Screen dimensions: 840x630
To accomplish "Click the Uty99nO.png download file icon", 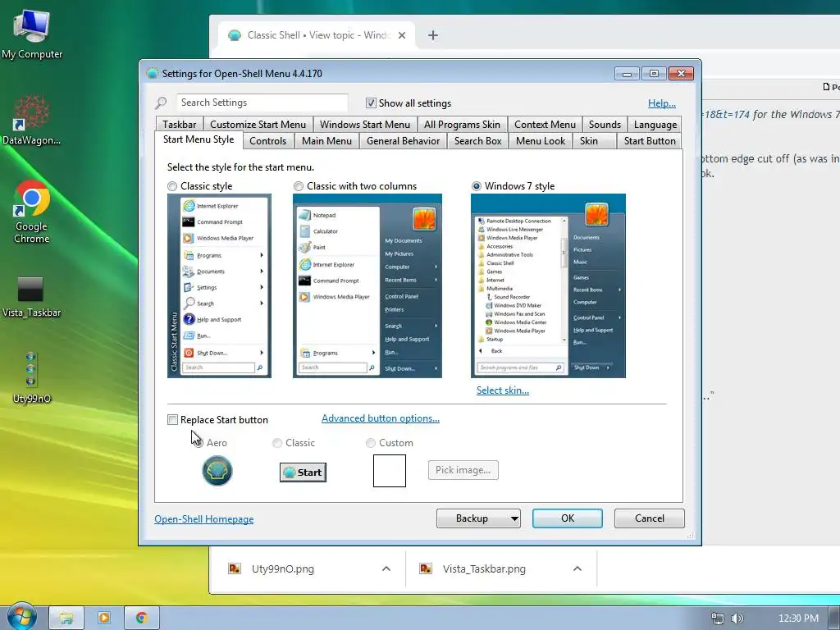I will [235, 568].
